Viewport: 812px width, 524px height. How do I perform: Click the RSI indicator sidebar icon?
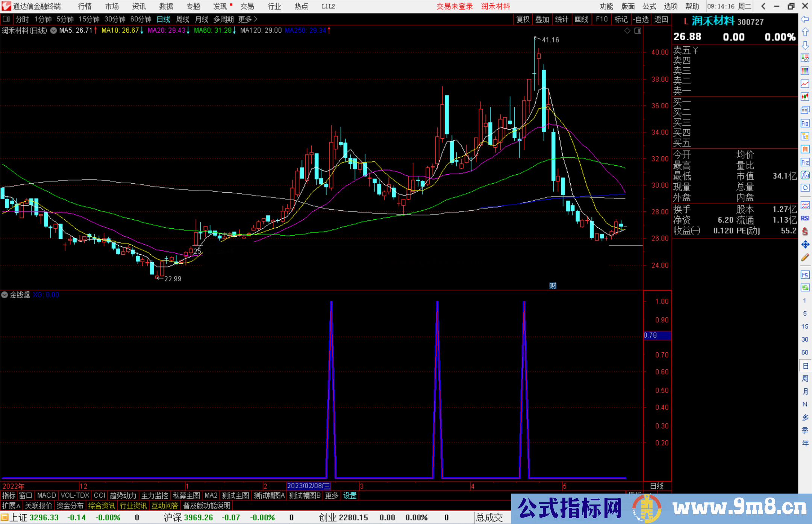tap(805, 218)
